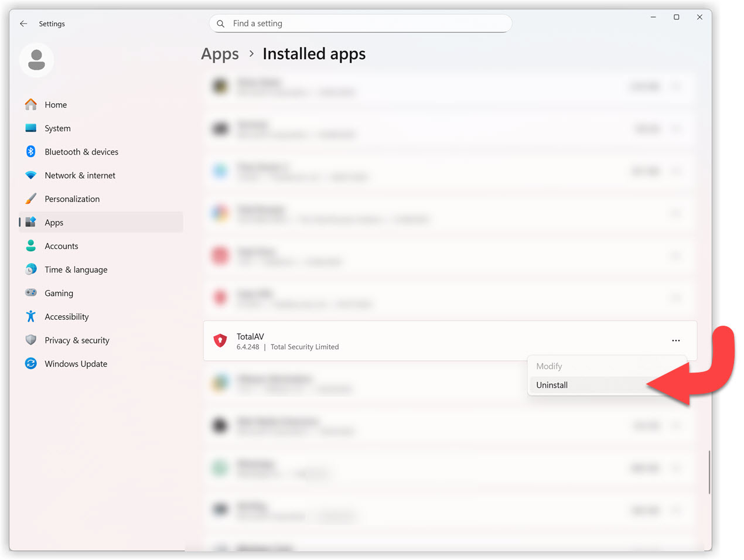This screenshot has height=560, width=744.
Task: Click the Gaming controller icon
Action: pyautogui.click(x=31, y=293)
